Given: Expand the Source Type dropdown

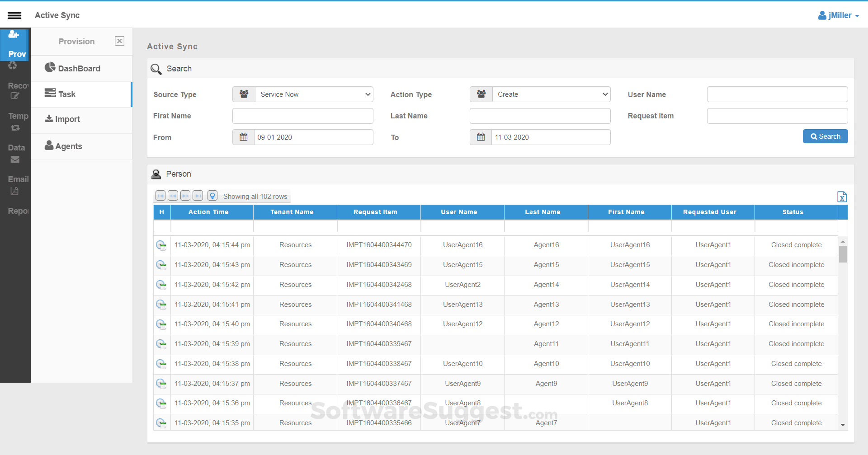Looking at the screenshot, I should 314,94.
